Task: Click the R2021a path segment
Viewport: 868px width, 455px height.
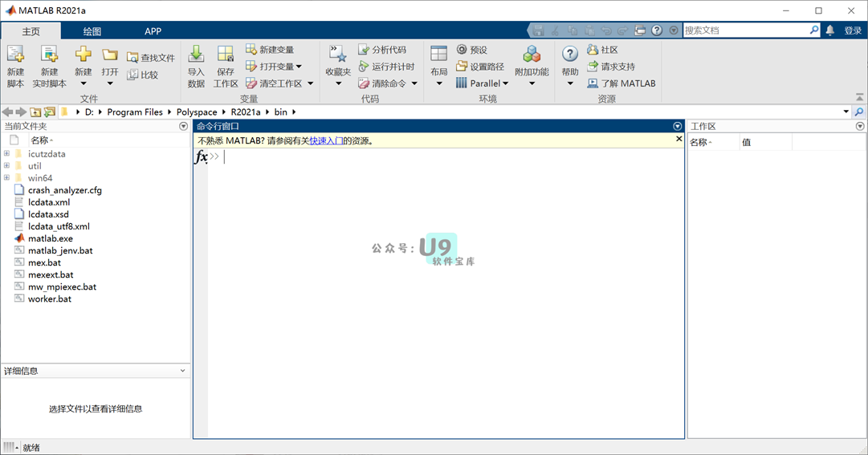Action: point(245,112)
